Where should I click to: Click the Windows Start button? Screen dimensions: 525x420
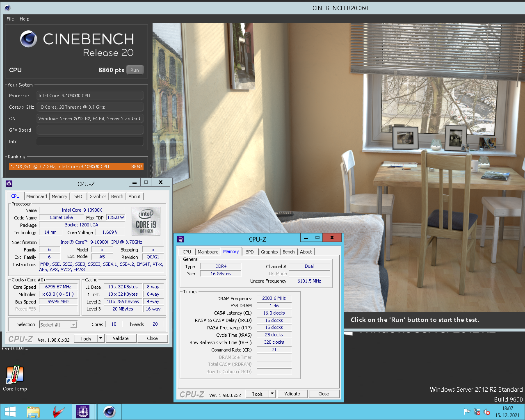coord(10,412)
